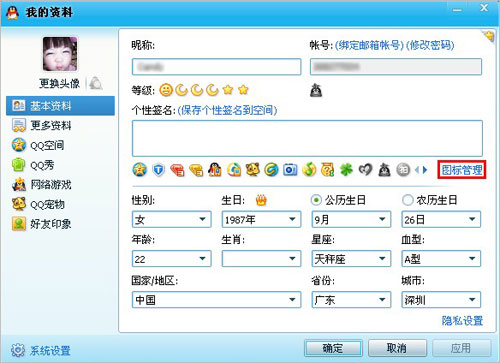Open the 血型 dropdown showing A型

[x=441, y=259]
